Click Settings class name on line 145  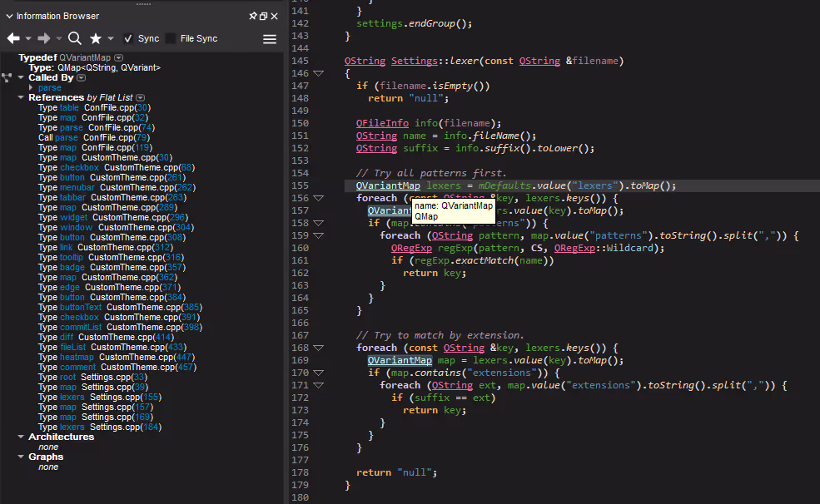(x=415, y=61)
